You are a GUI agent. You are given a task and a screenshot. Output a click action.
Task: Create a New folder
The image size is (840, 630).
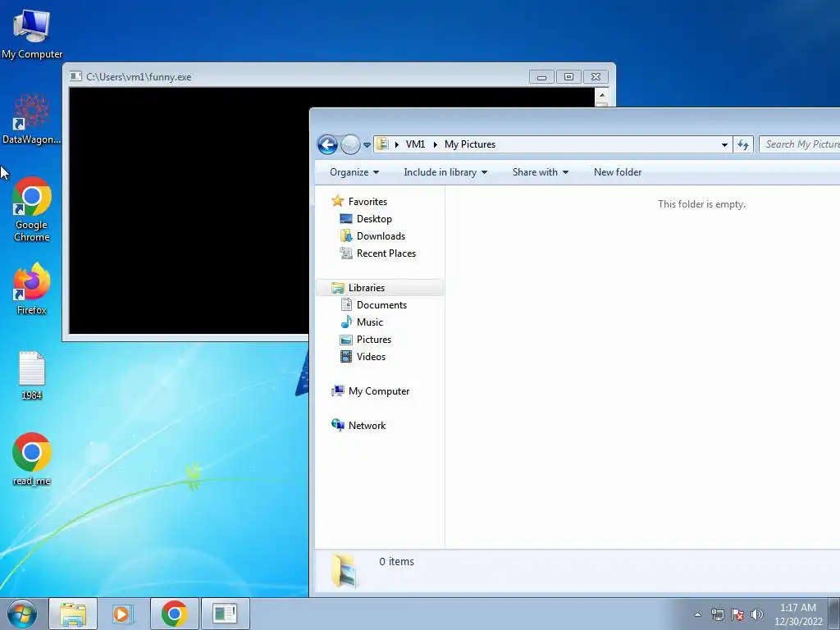[x=617, y=172]
